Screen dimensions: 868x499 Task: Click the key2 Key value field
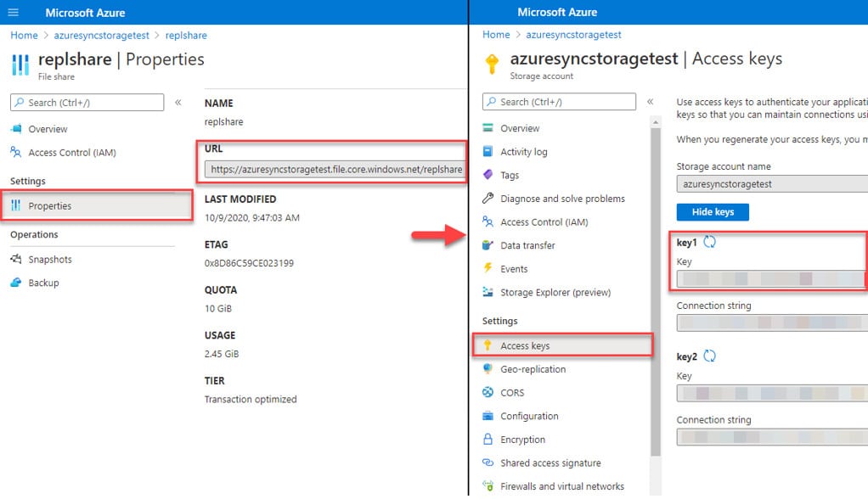click(x=772, y=393)
